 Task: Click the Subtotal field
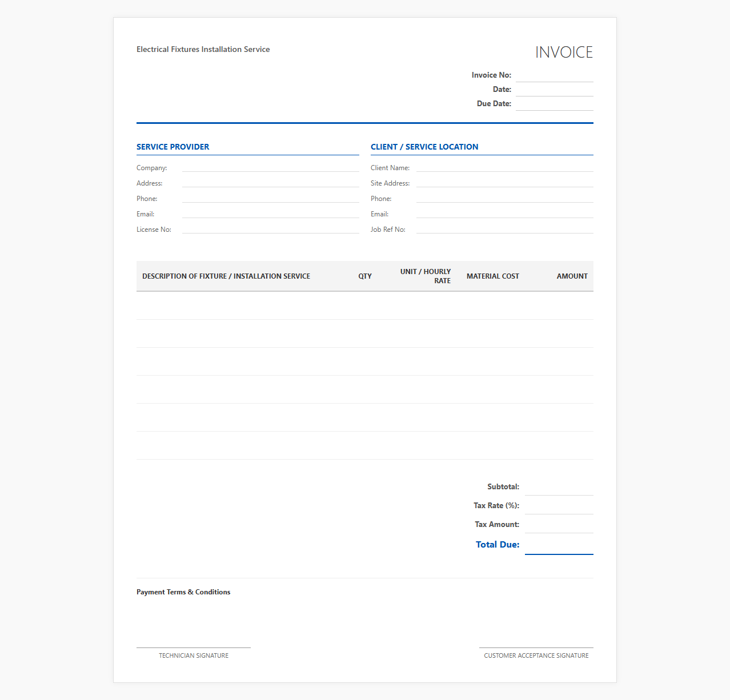(559, 487)
